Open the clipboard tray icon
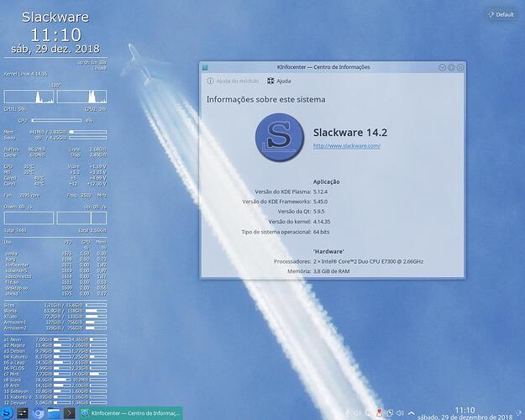The width and height of the screenshot is (525, 420). 390,413
